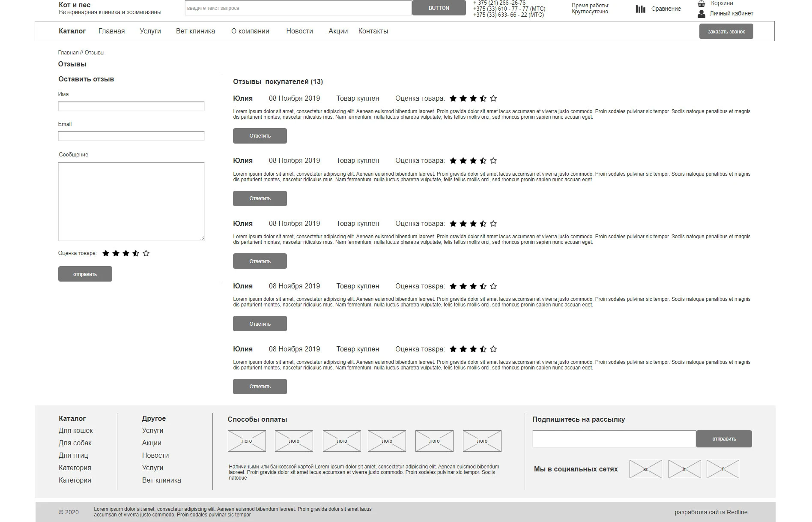Viewport: 812px width, 522px height.
Task: Open О компании navigation item
Action: 251,31
